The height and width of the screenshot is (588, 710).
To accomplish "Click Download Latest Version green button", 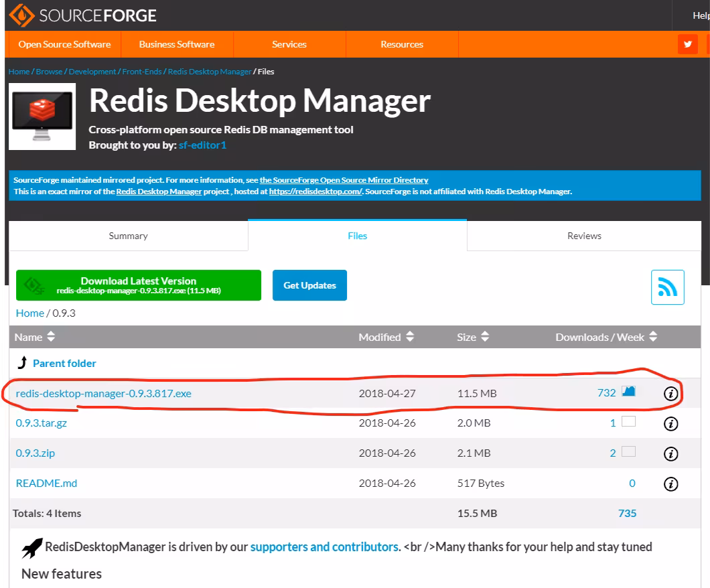I will 139,285.
